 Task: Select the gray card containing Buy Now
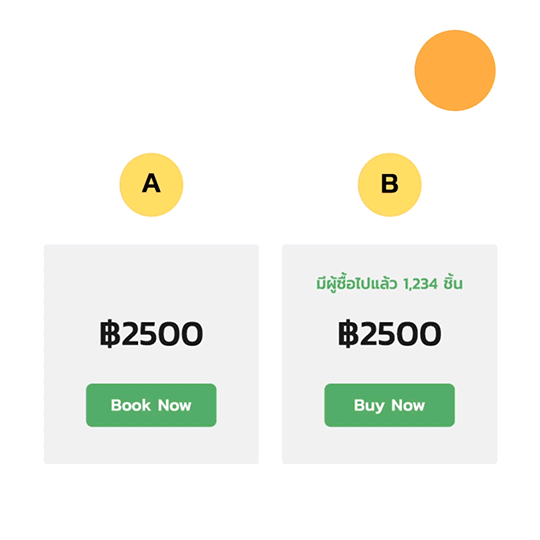tap(390, 354)
